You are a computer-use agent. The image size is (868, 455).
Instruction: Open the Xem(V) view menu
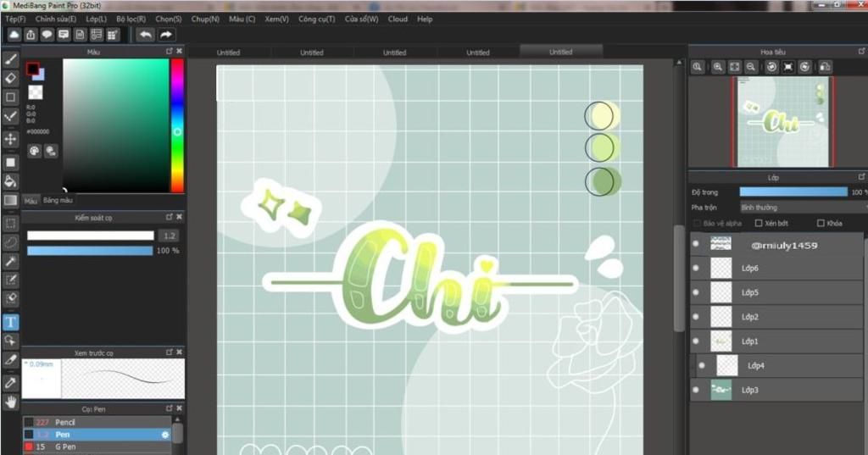click(x=277, y=19)
